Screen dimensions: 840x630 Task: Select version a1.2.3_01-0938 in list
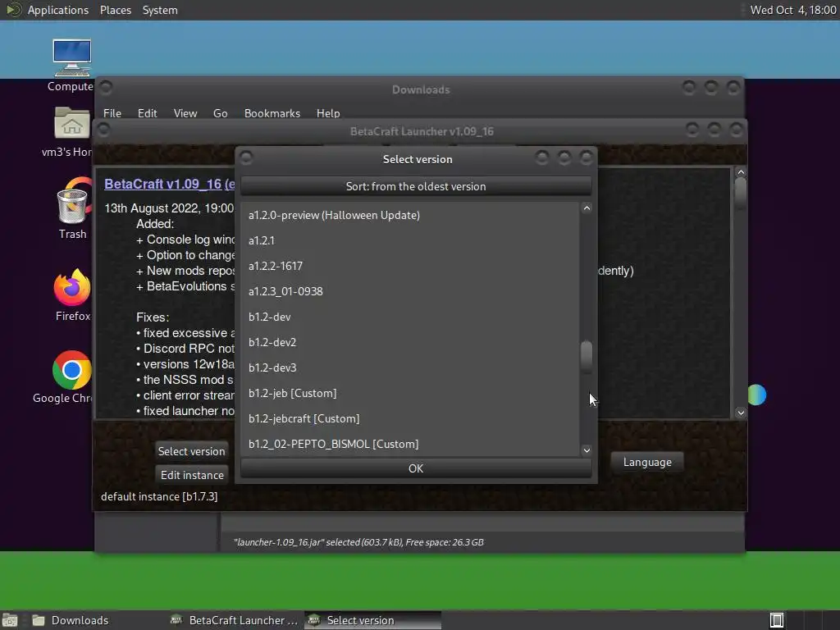point(410,291)
